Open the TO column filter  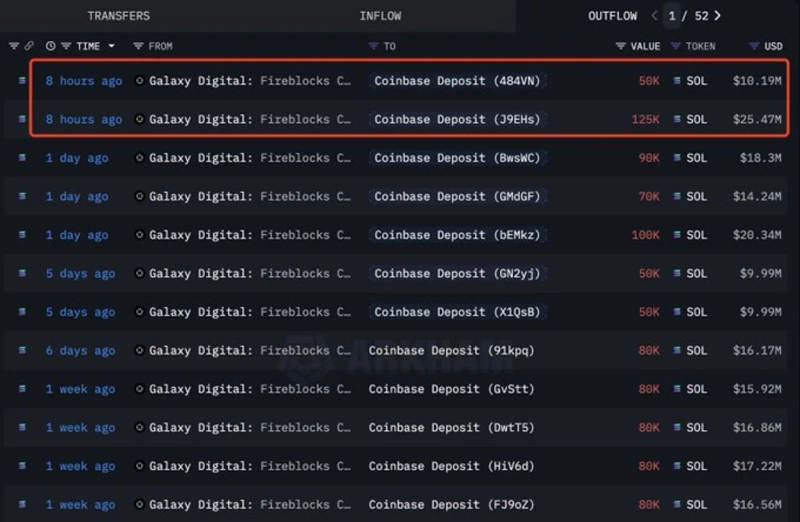click(x=374, y=46)
